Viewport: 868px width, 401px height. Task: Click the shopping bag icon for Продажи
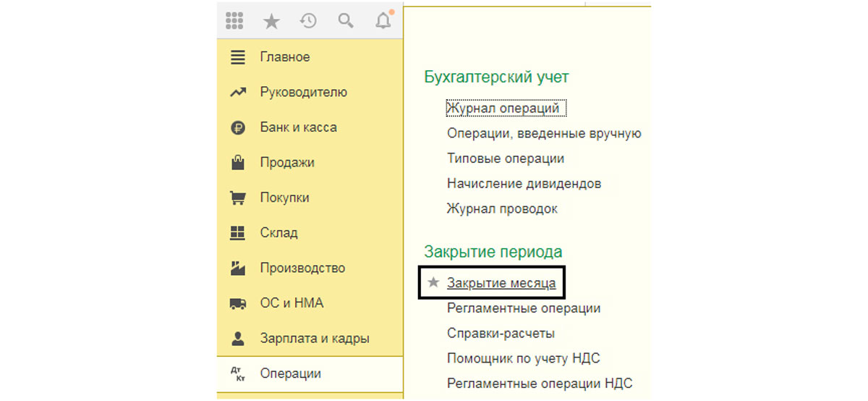[x=237, y=162]
